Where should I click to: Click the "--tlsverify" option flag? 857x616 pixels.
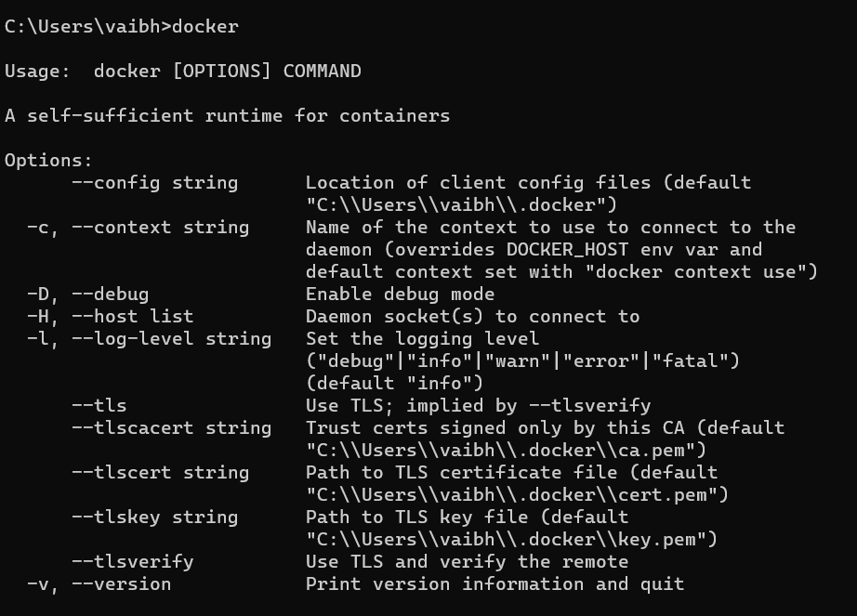tap(132, 562)
